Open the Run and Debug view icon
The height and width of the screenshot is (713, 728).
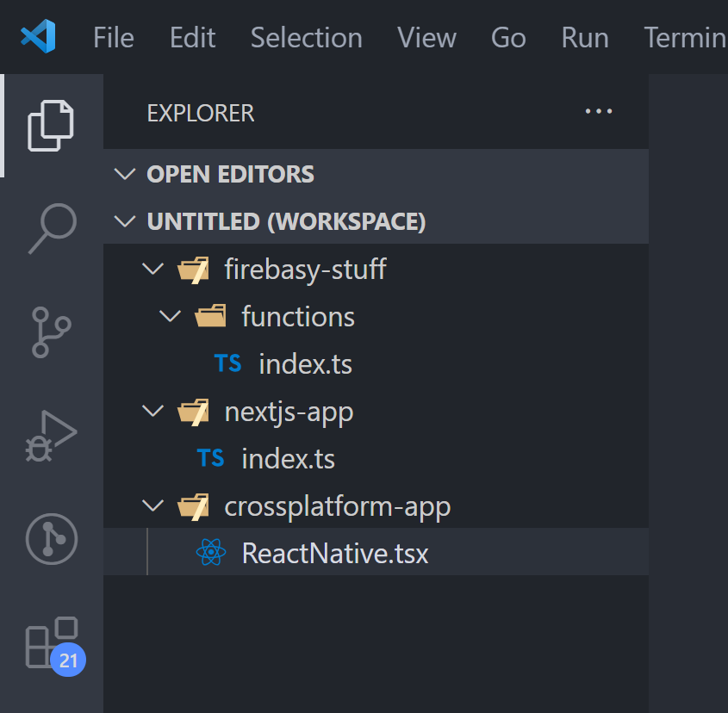coord(52,437)
